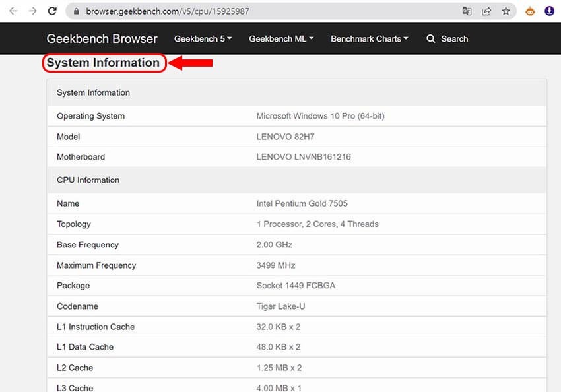Click the Model row label
The image size is (561, 392).
coord(69,137)
